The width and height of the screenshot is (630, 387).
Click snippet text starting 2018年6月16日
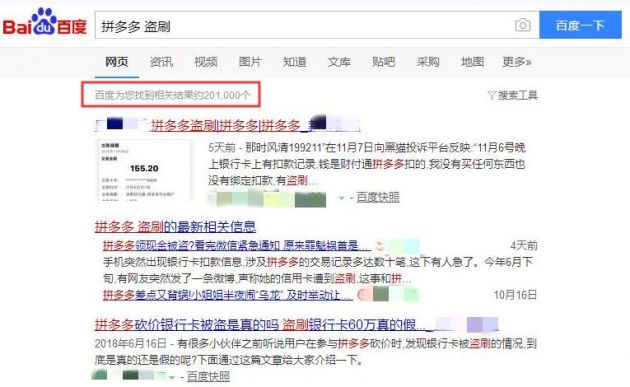point(316,352)
